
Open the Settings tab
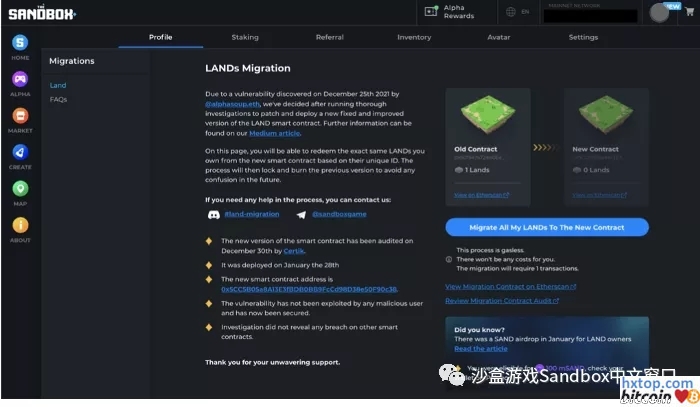click(583, 37)
